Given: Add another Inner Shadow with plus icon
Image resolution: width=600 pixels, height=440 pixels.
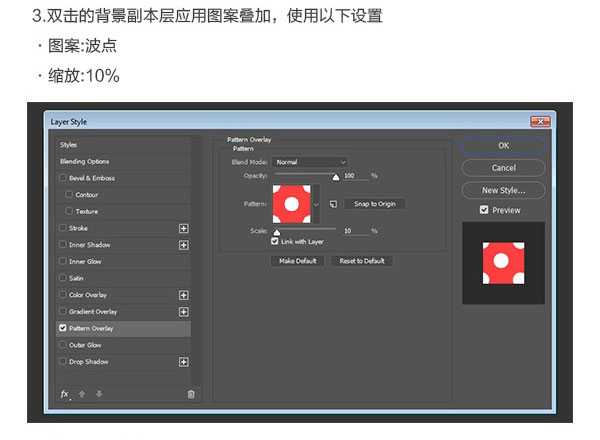Looking at the screenshot, I should click(183, 245).
